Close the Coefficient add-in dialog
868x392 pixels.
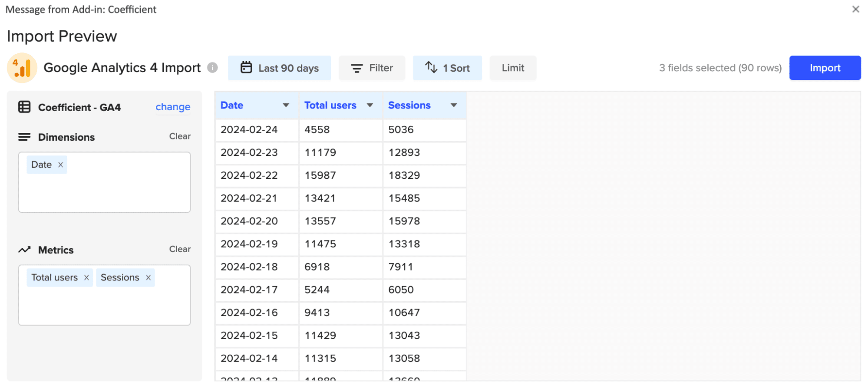[855, 9]
